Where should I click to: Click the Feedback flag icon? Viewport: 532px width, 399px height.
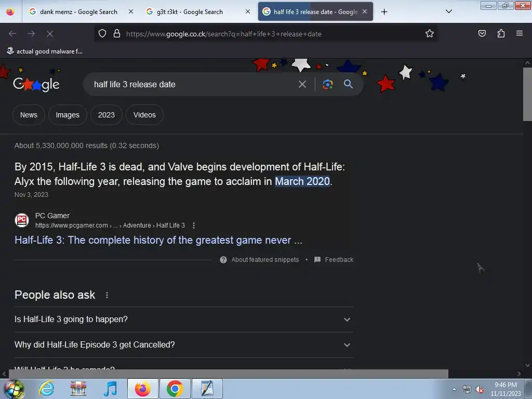(317, 260)
